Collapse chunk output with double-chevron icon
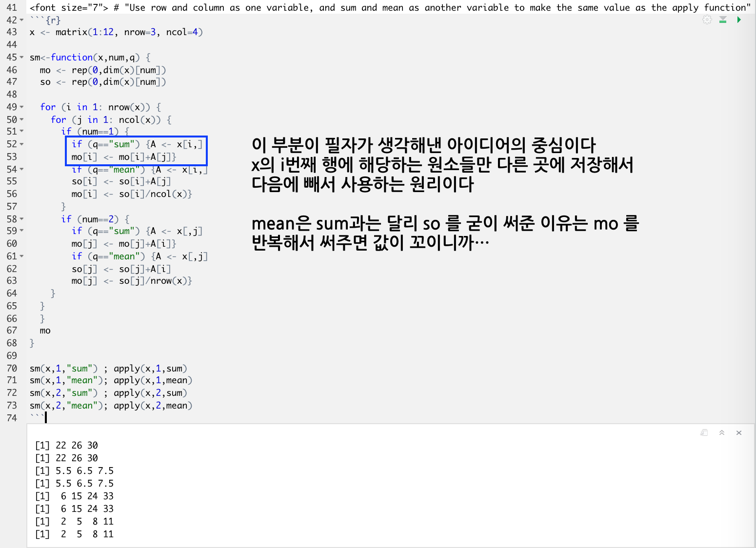Image resolution: width=756 pixels, height=548 pixels. point(722,432)
